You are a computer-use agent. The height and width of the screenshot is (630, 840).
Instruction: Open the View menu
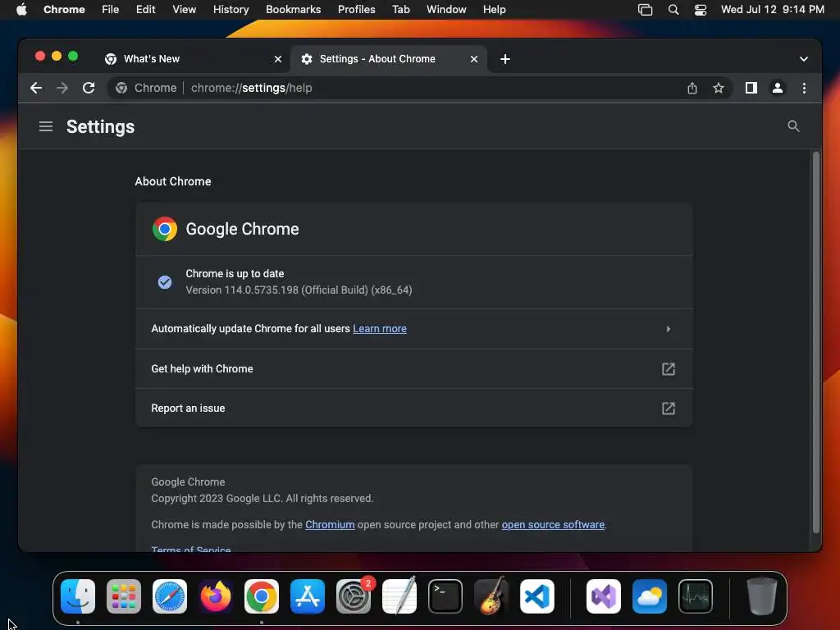(x=184, y=10)
